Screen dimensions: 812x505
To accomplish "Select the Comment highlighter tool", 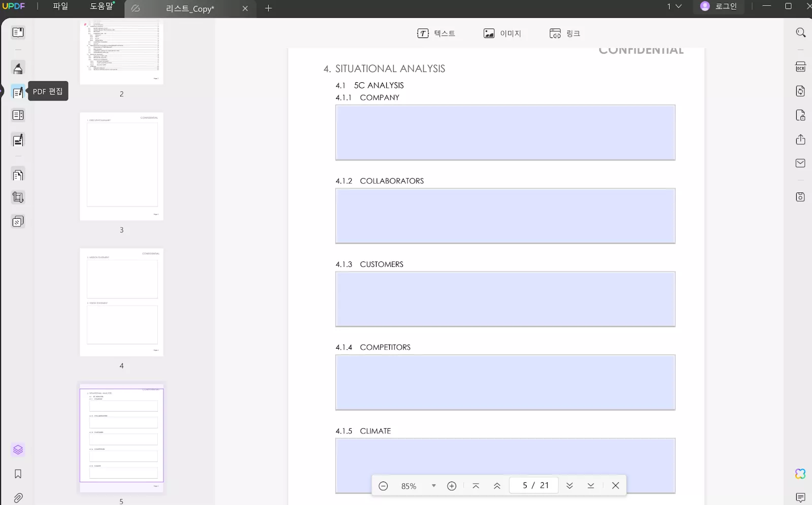I will 18,68.
